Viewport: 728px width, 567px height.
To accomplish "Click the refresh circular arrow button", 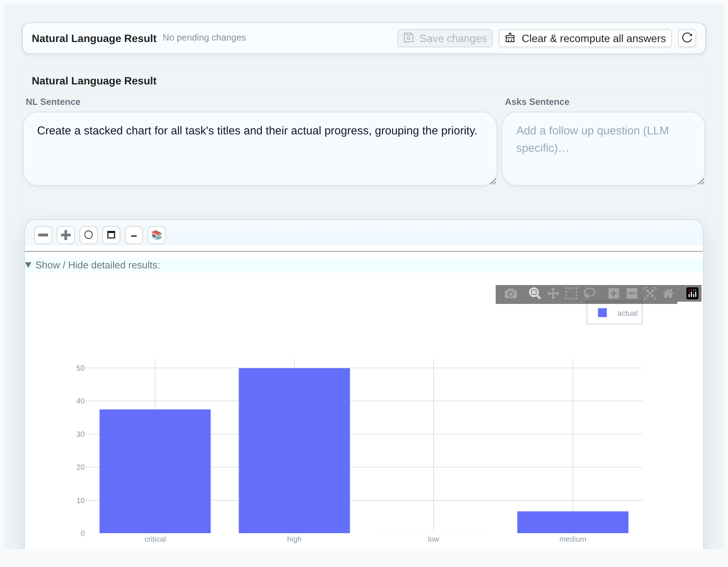I will (687, 38).
